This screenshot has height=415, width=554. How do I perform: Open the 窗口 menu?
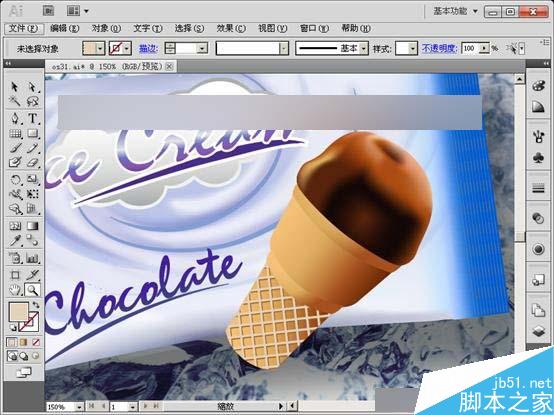pos(314,28)
